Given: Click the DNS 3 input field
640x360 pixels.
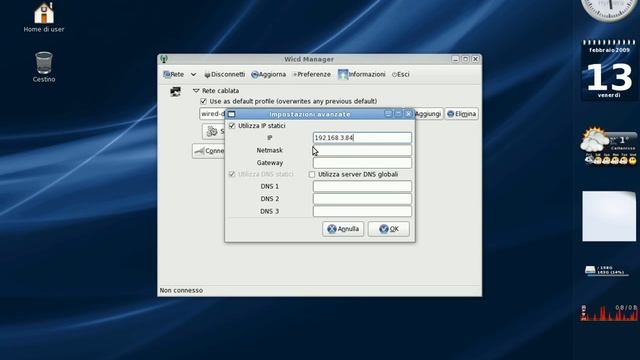Looking at the screenshot, I should tap(362, 211).
